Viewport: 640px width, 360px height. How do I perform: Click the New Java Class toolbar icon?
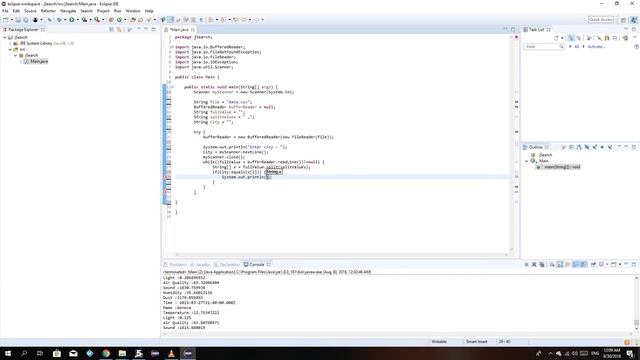[119, 20]
